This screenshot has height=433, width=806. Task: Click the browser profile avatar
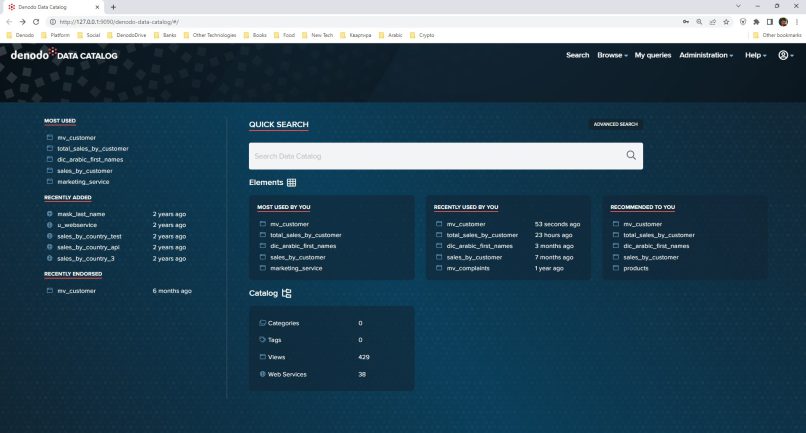pos(783,22)
